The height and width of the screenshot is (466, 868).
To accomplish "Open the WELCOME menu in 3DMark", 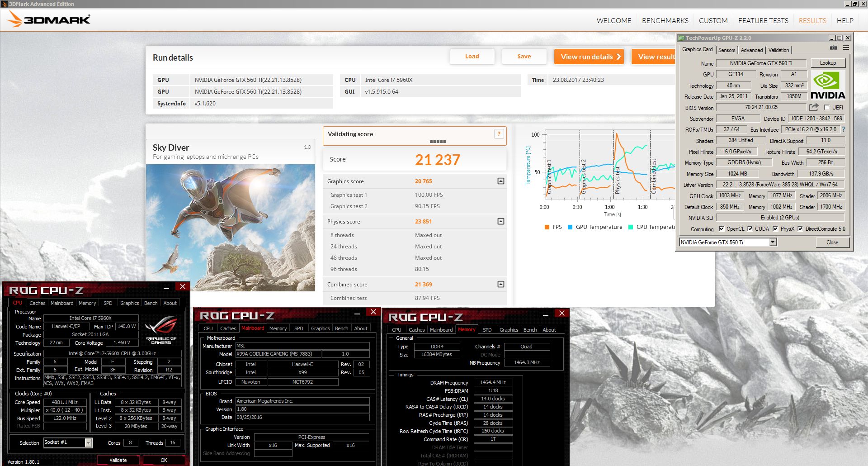I will point(613,21).
